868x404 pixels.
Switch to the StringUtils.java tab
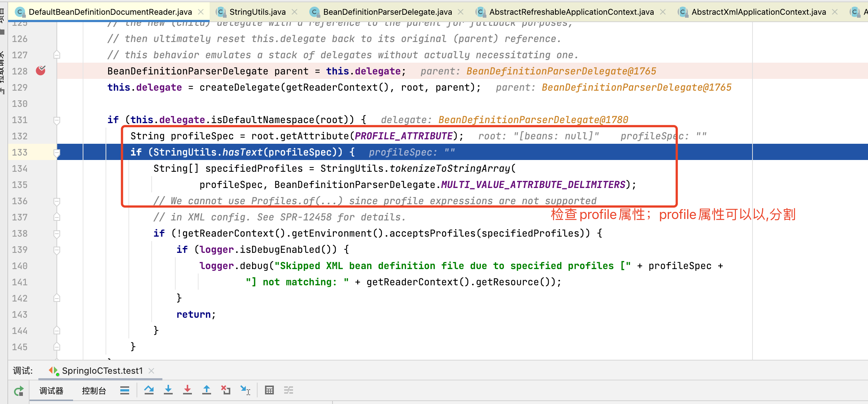click(x=258, y=12)
